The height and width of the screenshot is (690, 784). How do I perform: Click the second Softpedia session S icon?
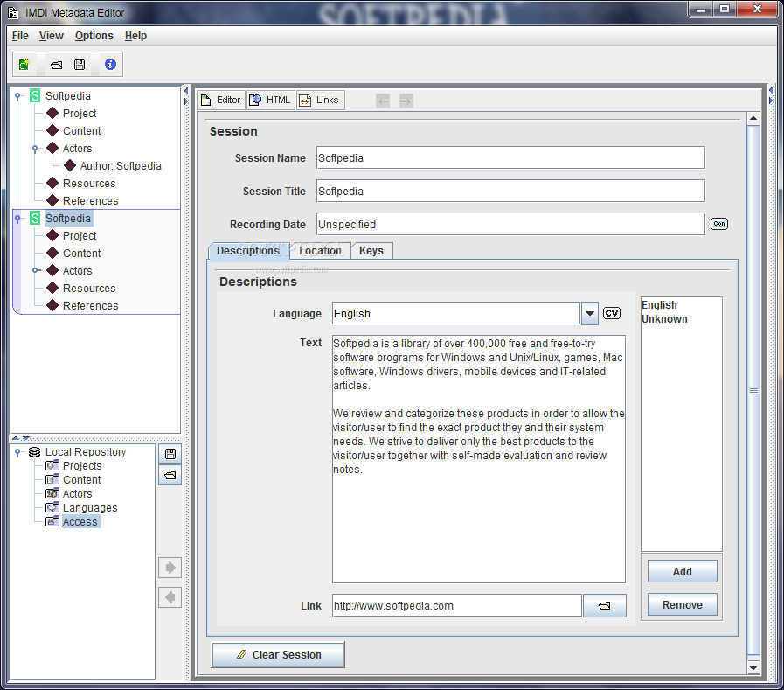tap(35, 218)
